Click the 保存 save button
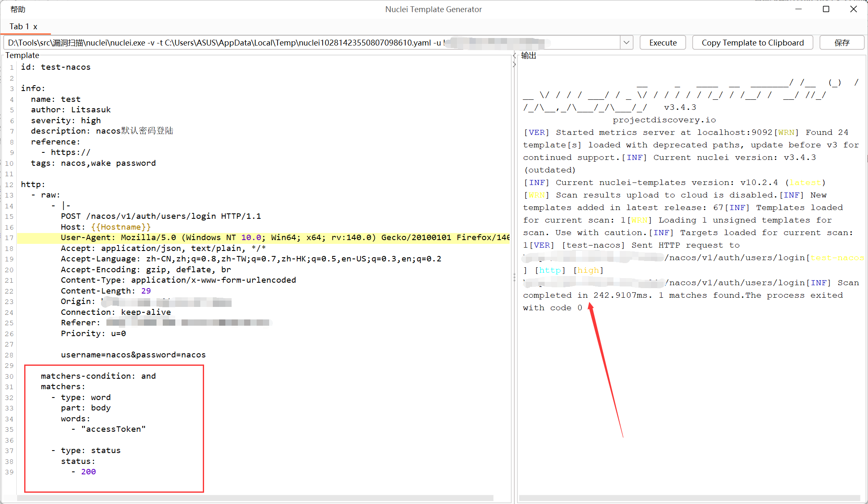 pyautogui.click(x=842, y=43)
